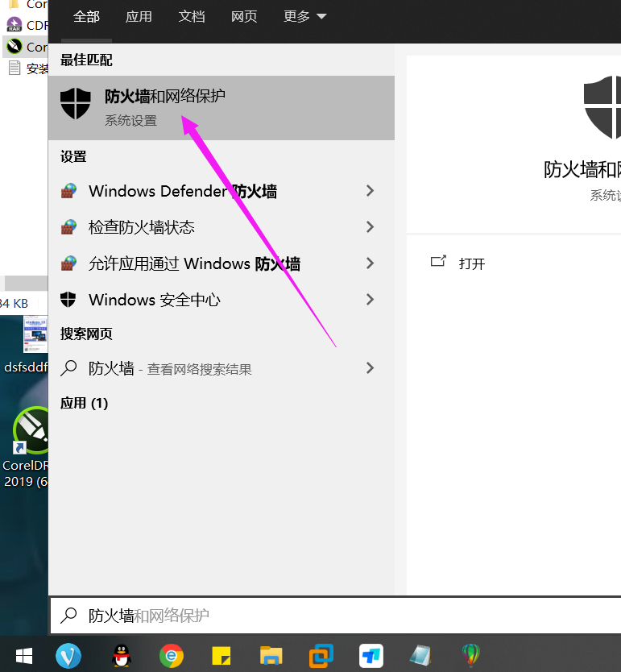
Task: Select the CorelDRAW 2019 desktop shortcut
Action: (27, 448)
